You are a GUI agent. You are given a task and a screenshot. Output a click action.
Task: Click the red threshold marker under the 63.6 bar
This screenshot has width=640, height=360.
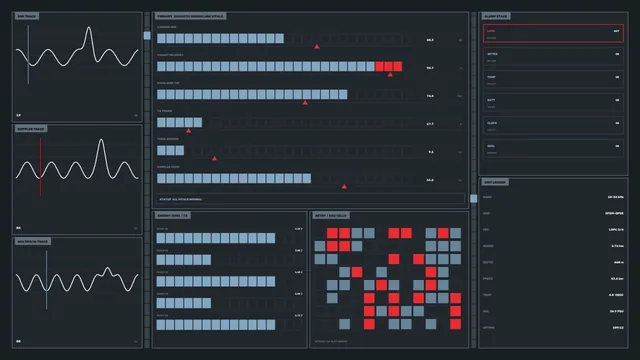[x=344, y=187]
